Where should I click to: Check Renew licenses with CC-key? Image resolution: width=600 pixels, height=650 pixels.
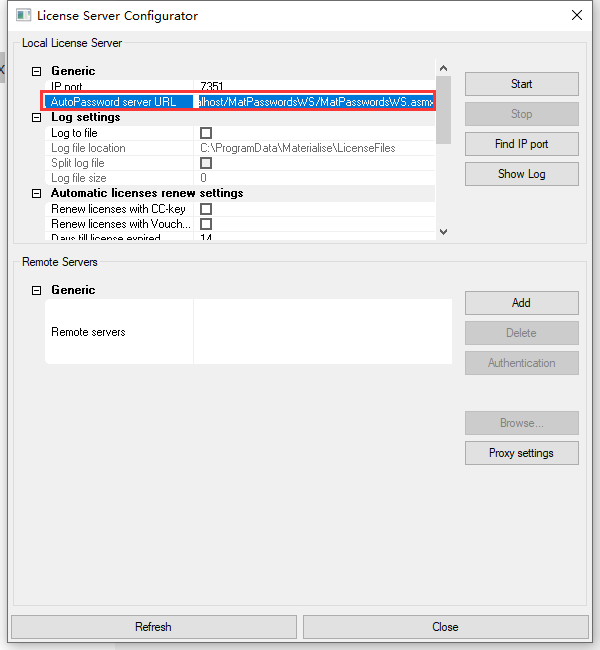206,209
